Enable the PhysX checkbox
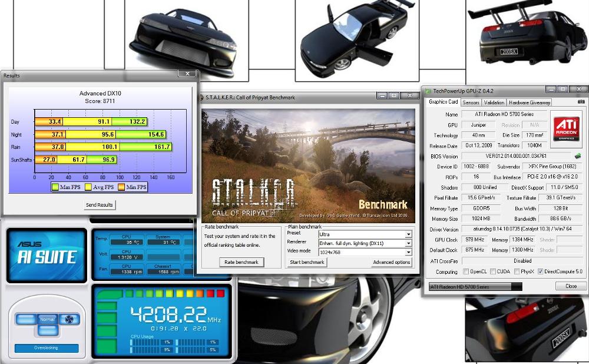 tap(517, 271)
